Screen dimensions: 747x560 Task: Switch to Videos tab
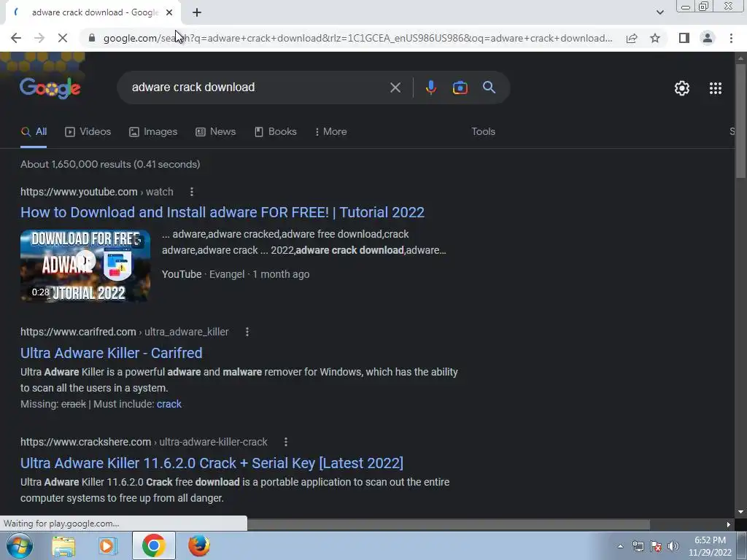(x=88, y=132)
